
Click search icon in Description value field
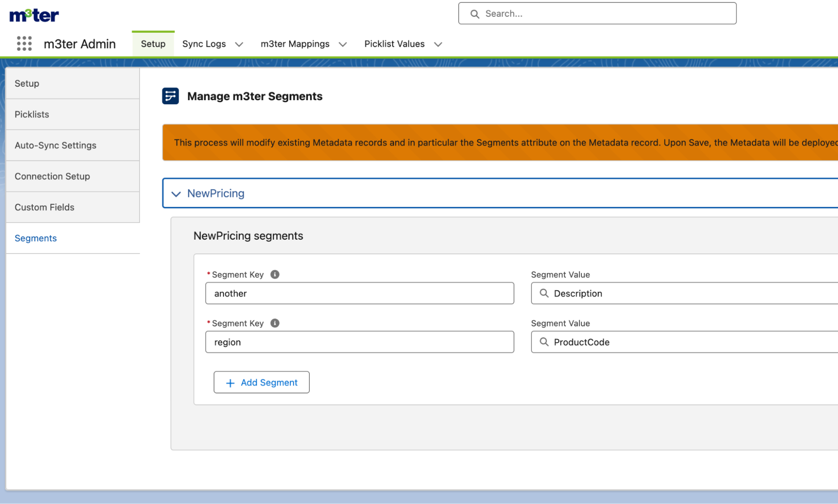click(544, 293)
